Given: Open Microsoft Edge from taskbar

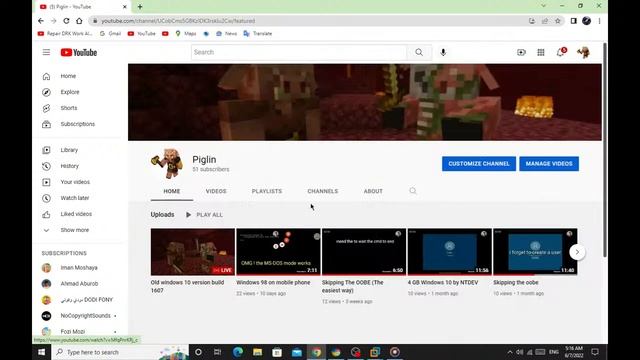Looking at the screenshot, I should 238,352.
